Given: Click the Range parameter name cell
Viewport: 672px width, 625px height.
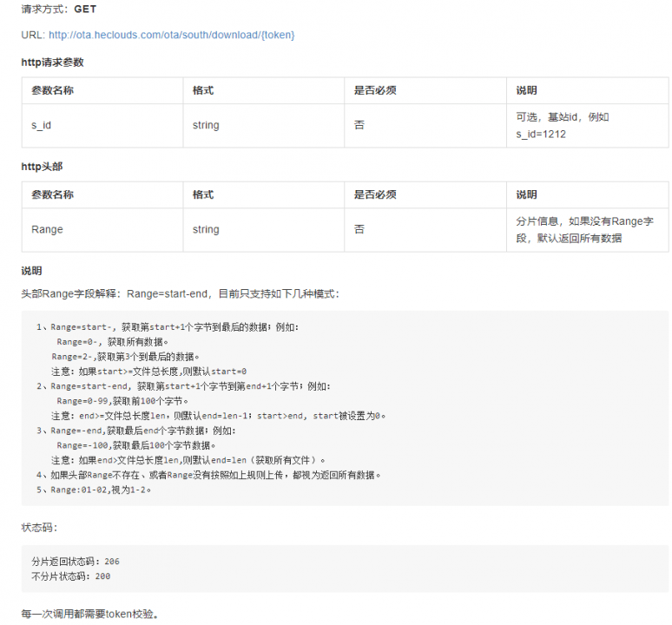Looking at the screenshot, I should coord(102,230).
